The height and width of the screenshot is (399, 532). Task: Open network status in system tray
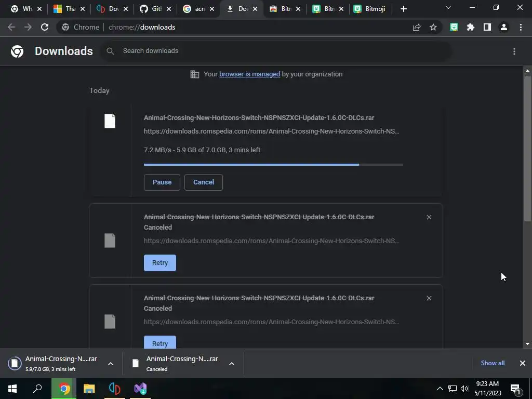453,389
